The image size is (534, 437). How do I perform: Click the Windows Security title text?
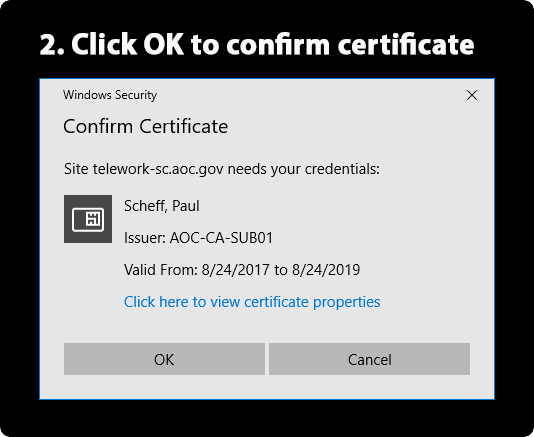110,95
